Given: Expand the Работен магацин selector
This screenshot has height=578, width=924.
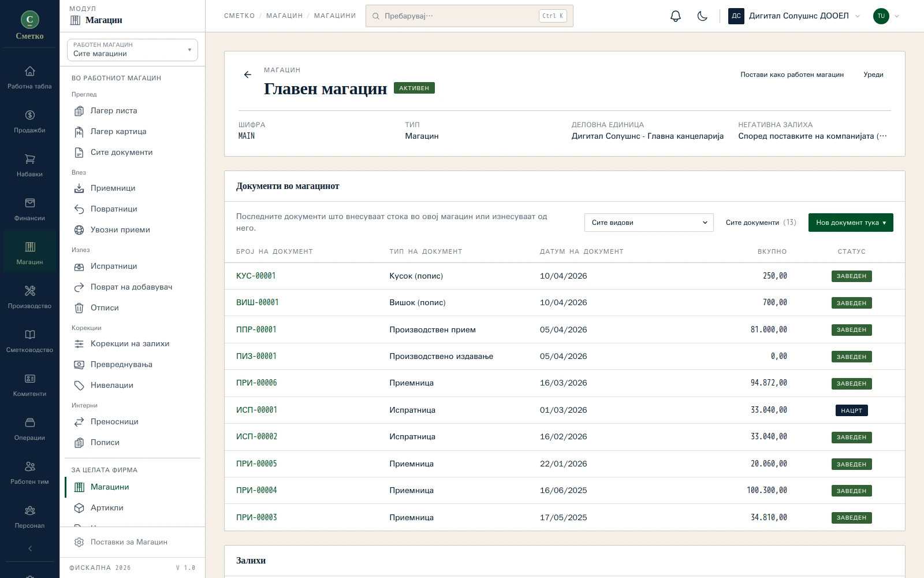Looking at the screenshot, I should point(132,50).
